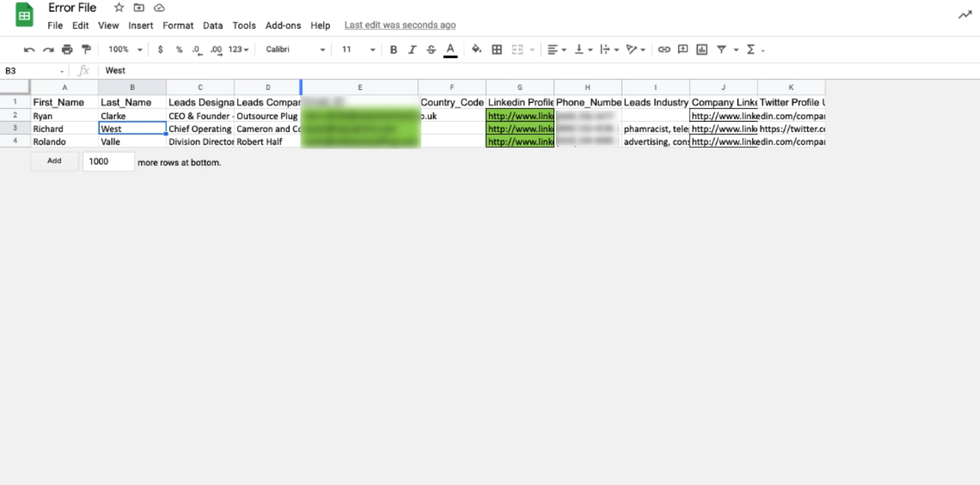Click the 1000 rows input field
The image size is (980, 485).
pyautogui.click(x=108, y=162)
